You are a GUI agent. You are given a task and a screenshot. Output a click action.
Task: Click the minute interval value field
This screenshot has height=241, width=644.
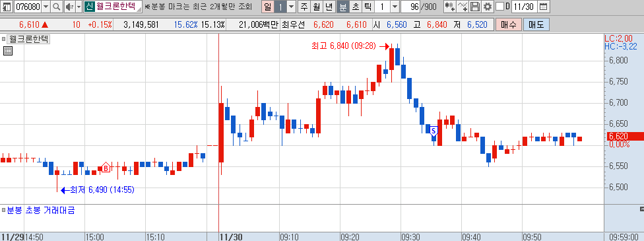(382, 7)
